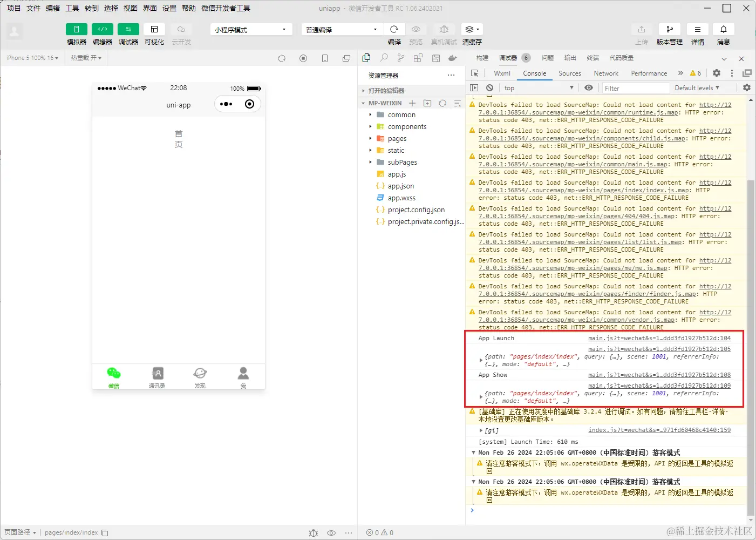Open the 小程序模式 mode dropdown

click(251, 30)
